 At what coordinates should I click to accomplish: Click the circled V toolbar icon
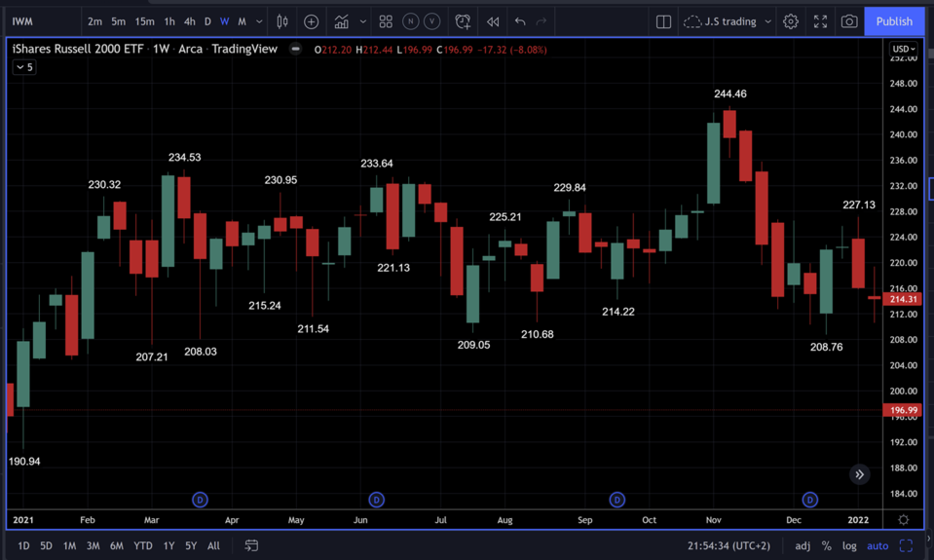point(431,21)
